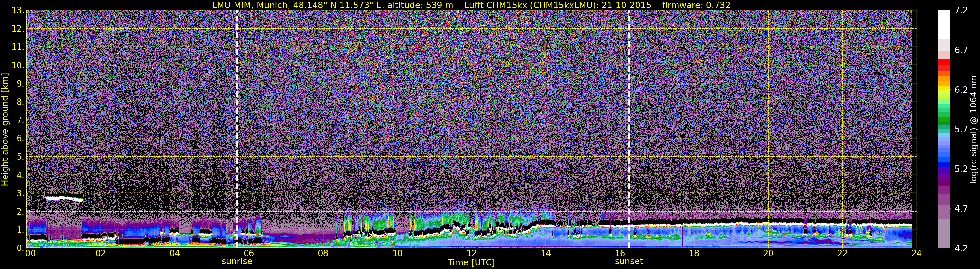Click the time axis tick label 12
This screenshot has width=980, height=269.
471,254
